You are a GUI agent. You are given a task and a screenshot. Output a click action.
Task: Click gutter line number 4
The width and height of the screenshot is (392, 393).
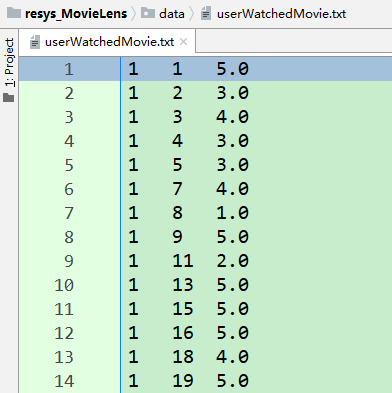click(69, 141)
